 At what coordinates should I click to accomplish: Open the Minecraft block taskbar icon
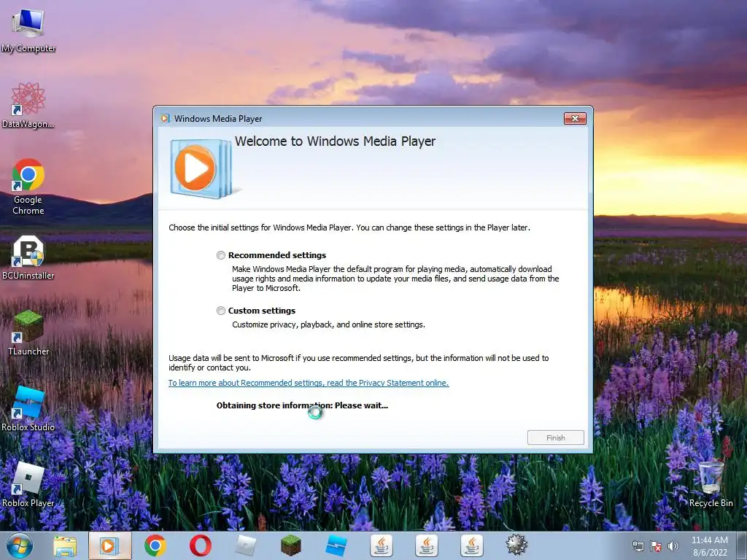[x=290, y=545]
